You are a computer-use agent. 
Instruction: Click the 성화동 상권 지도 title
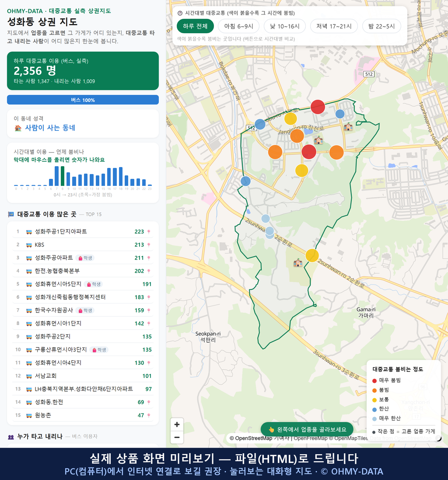42,22
